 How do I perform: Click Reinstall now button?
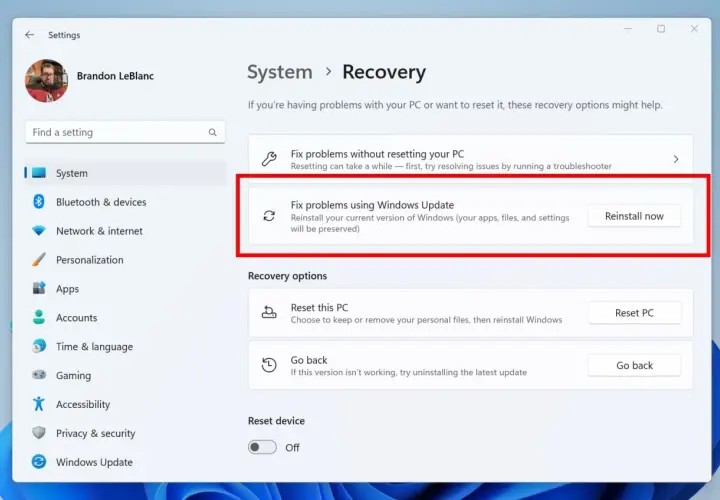(634, 216)
